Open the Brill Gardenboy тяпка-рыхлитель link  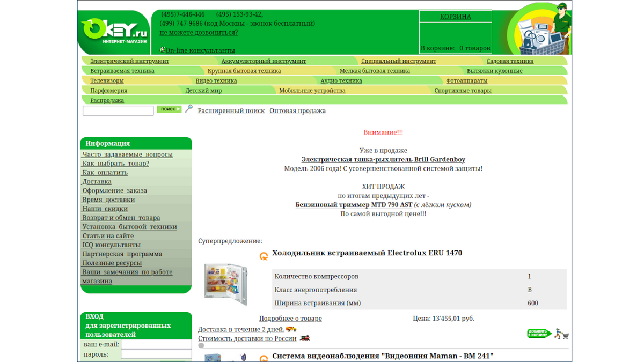tap(383, 160)
